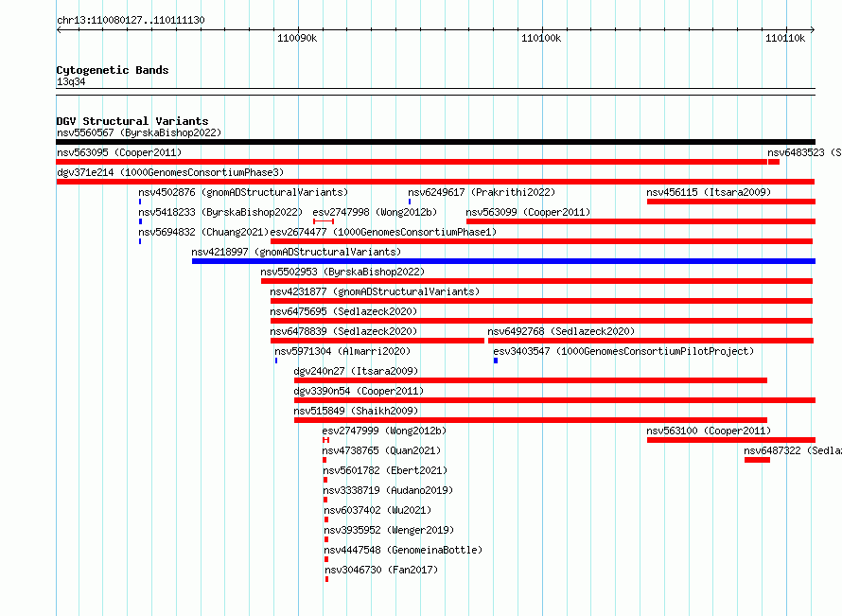Select nsv4218997 (gnomADStructuralVariants) label
The height and width of the screenshot is (616, 842).
[x=296, y=252]
